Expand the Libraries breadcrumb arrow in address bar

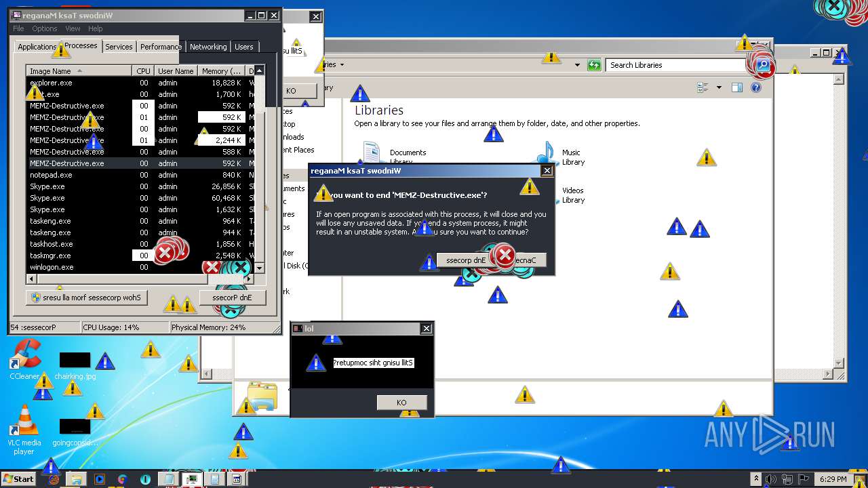coord(341,65)
